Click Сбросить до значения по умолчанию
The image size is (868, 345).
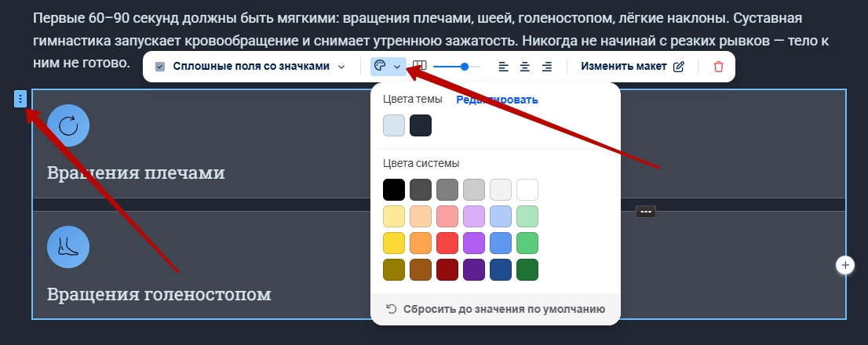point(495,309)
